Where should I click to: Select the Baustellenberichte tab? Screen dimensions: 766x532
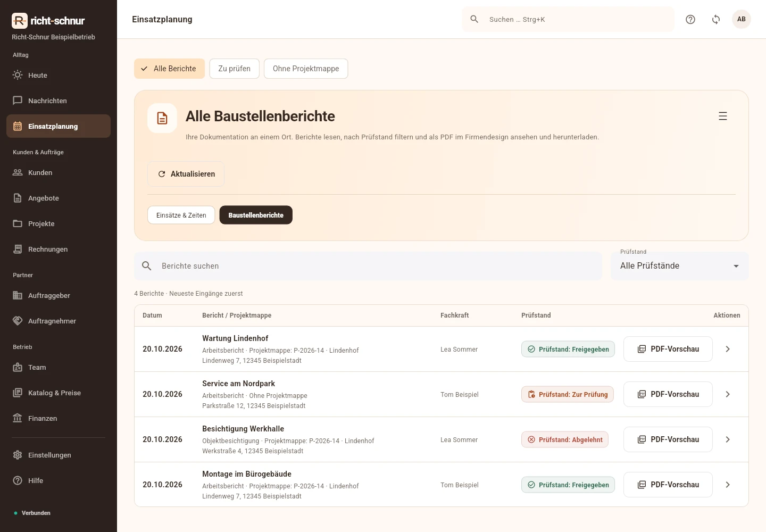coord(256,215)
